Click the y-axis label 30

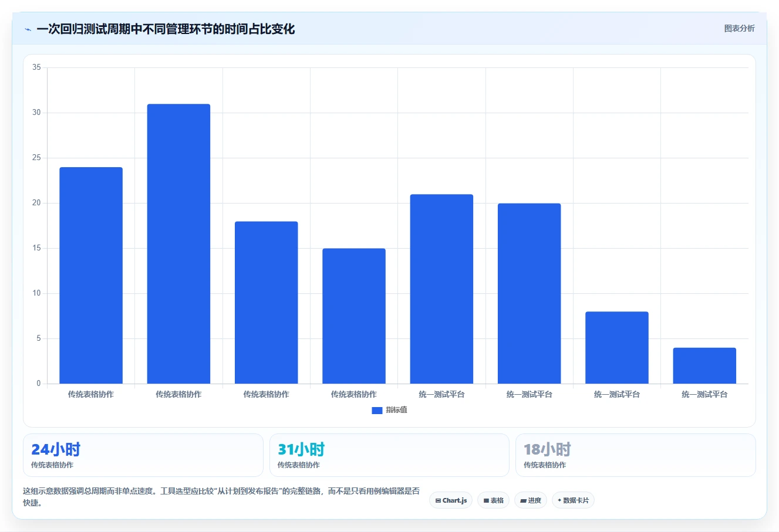point(36,113)
